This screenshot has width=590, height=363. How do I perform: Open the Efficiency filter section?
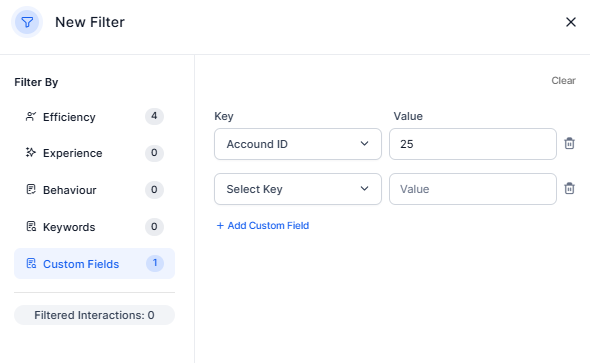94,117
